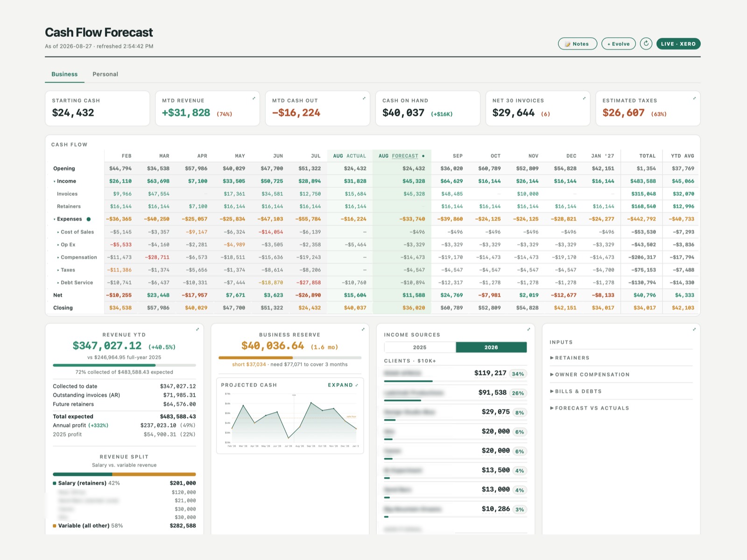Click the Starting Cash $24,432 value
The height and width of the screenshot is (560, 747).
[73, 113]
